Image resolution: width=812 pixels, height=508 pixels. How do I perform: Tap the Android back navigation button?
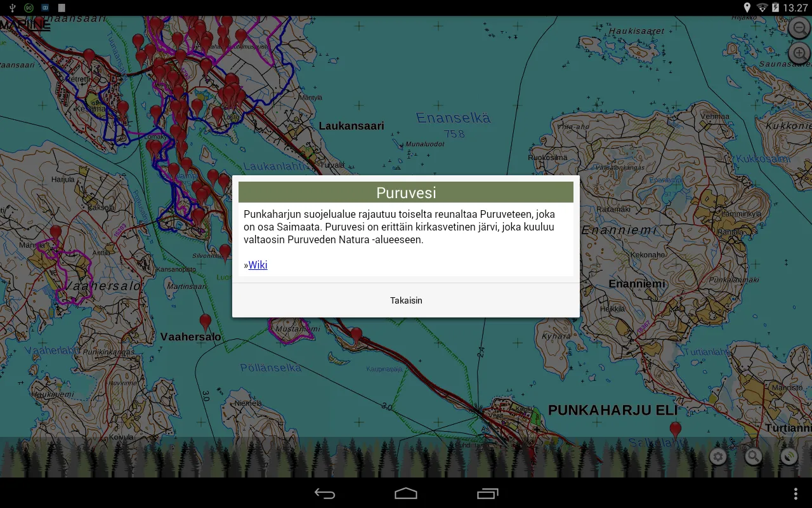325,493
